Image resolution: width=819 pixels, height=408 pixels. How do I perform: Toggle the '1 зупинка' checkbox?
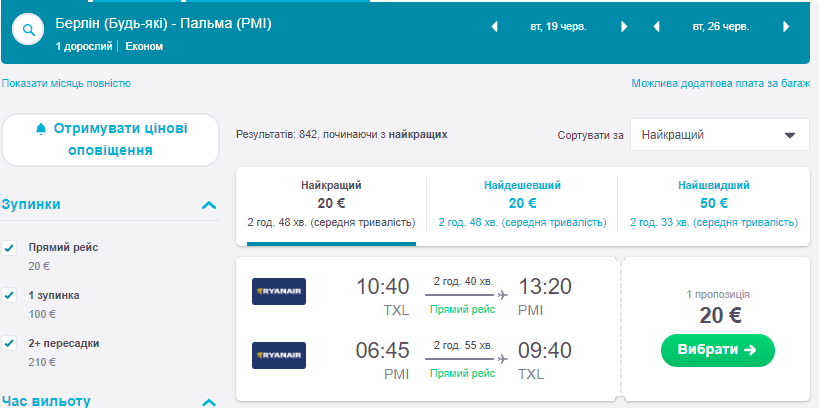point(9,295)
